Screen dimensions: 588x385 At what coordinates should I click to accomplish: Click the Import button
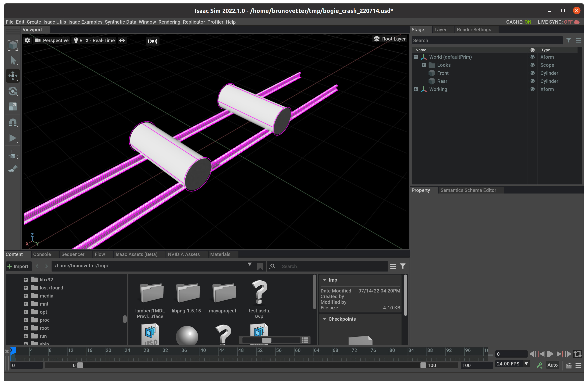coord(18,266)
